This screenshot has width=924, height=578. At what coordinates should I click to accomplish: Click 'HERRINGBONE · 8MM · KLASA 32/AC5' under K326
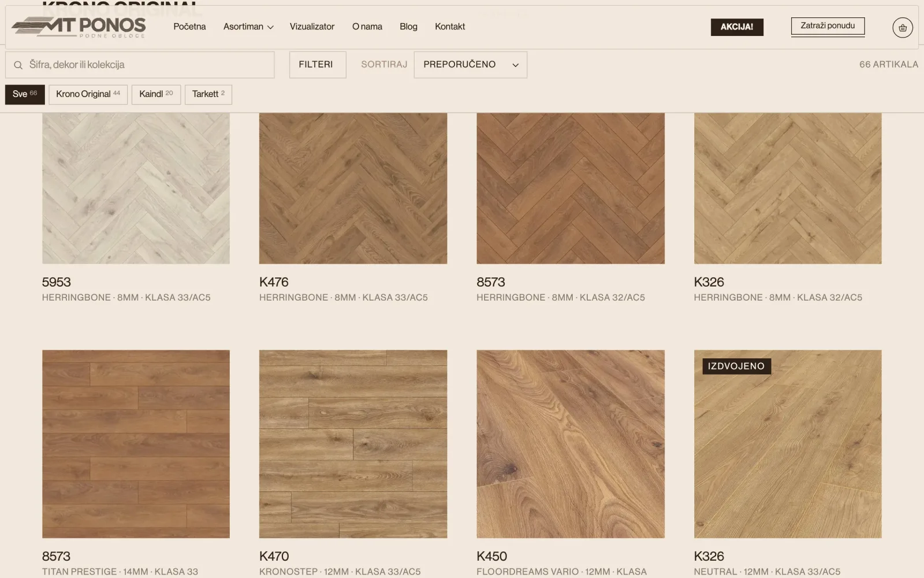778,298
